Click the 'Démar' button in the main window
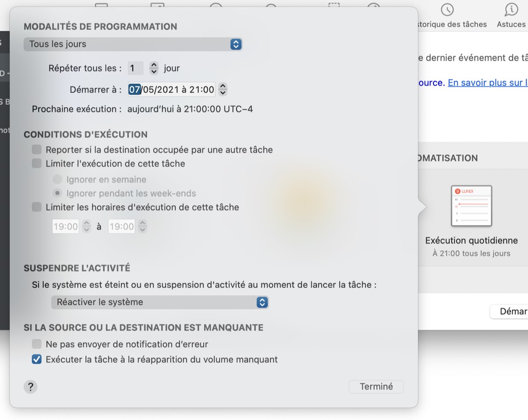This screenshot has height=420, width=528. 509,311
